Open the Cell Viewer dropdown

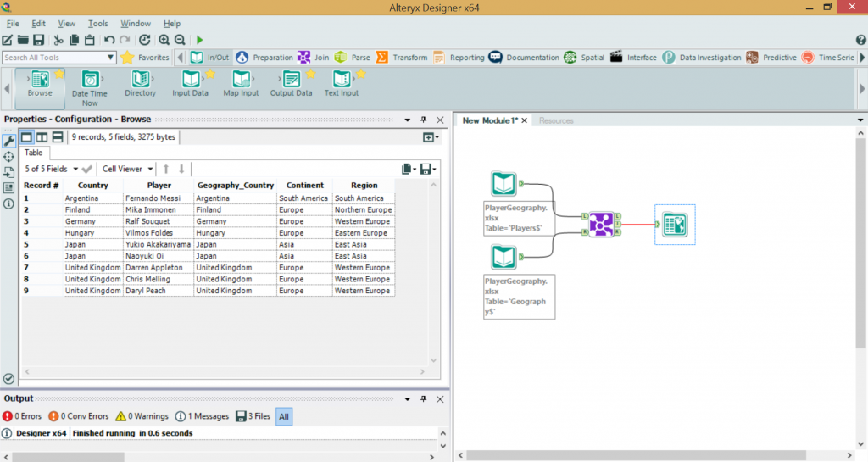(127, 169)
